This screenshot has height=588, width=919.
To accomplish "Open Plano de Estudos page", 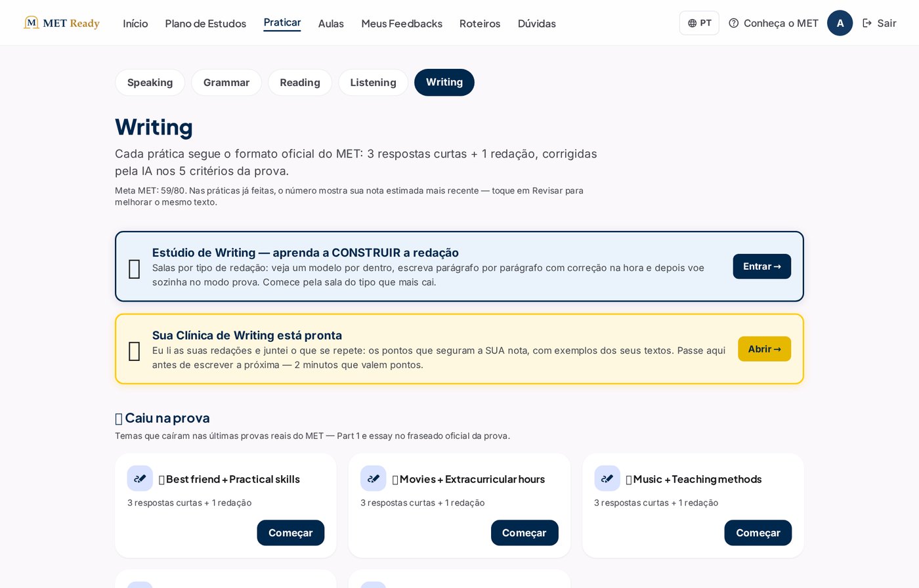I will 205,24.
